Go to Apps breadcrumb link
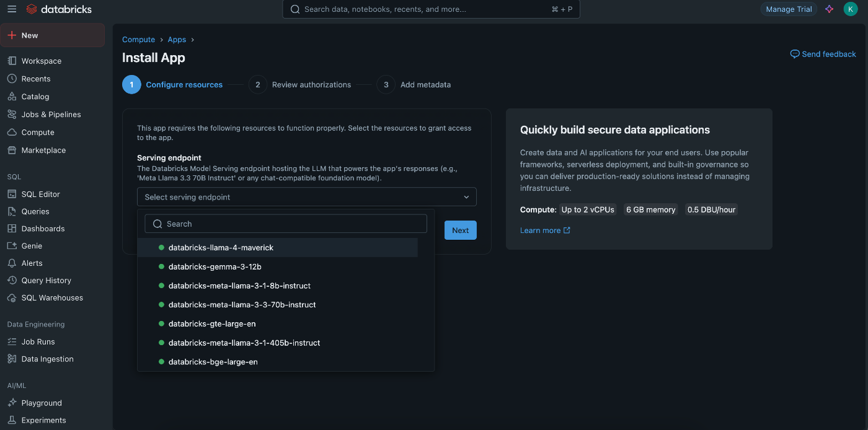 [177, 40]
